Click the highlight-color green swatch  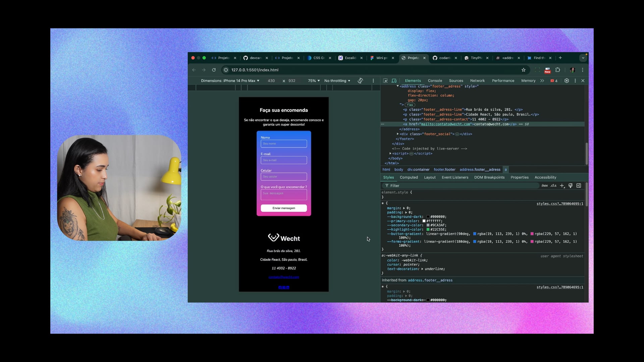pyautogui.click(x=428, y=230)
